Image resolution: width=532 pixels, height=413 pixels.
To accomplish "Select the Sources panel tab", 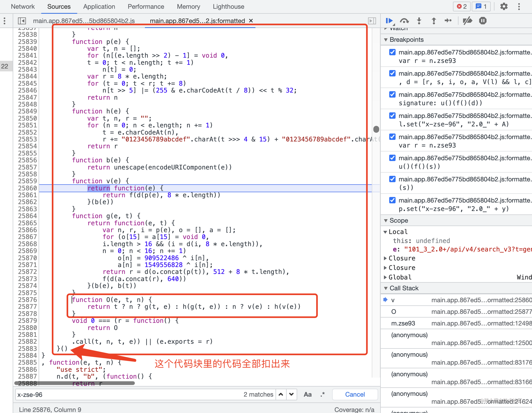I will point(59,6).
